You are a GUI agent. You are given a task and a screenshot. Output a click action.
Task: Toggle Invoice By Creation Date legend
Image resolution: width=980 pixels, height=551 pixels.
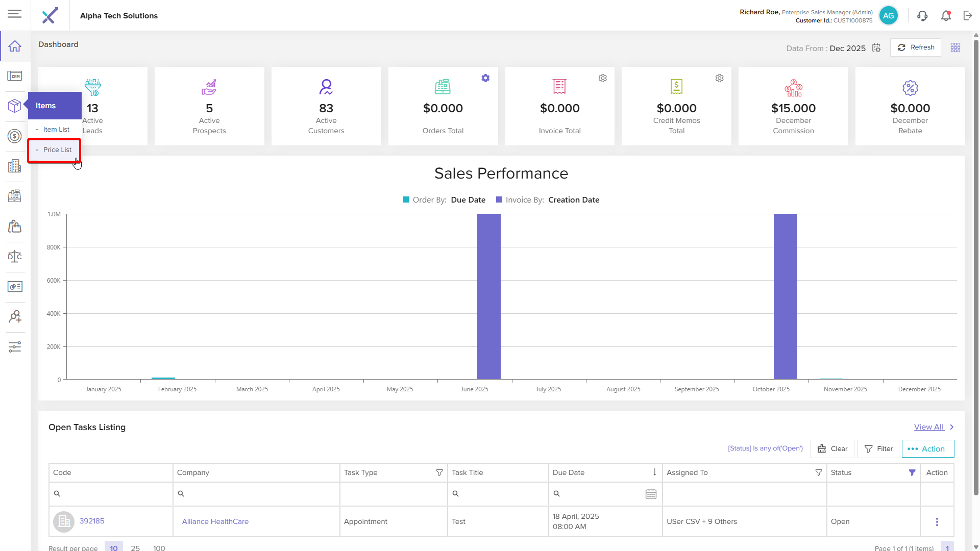click(x=548, y=200)
